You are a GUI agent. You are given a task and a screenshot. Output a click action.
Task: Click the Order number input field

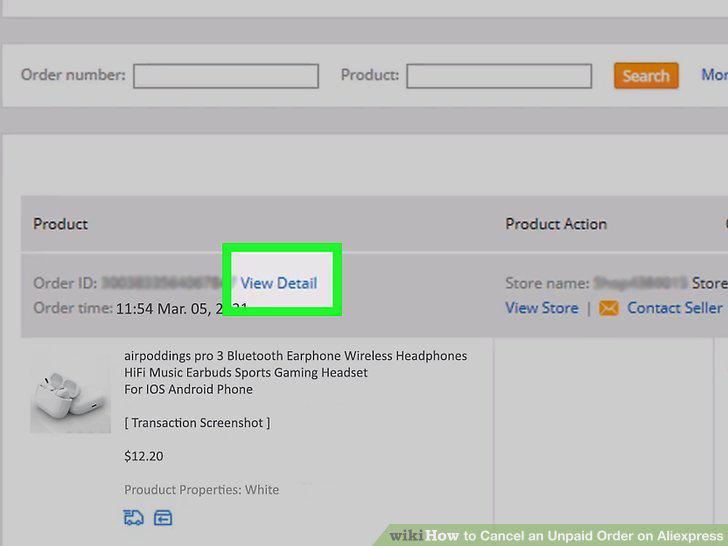click(226, 76)
